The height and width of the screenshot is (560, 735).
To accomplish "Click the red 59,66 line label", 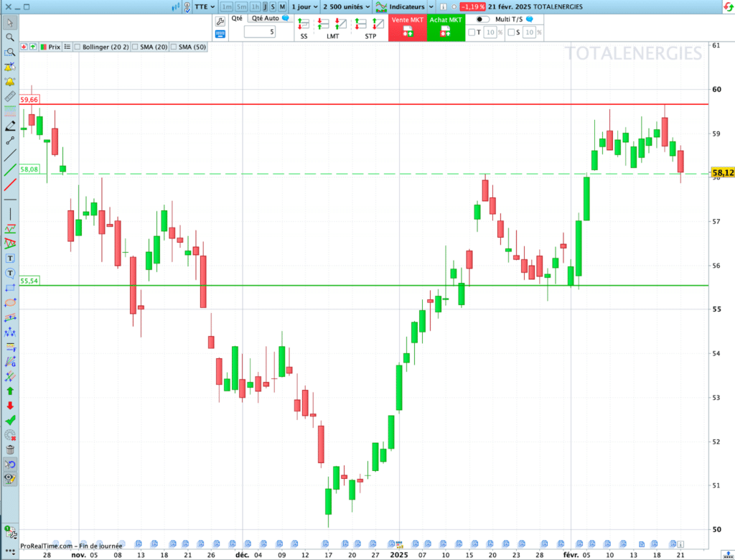I will tap(29, 99).
